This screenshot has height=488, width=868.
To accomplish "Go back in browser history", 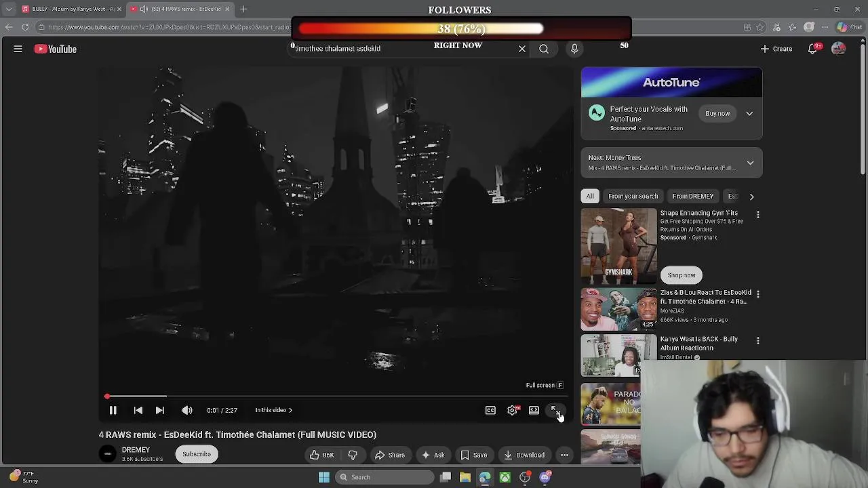I will [9, 27].
